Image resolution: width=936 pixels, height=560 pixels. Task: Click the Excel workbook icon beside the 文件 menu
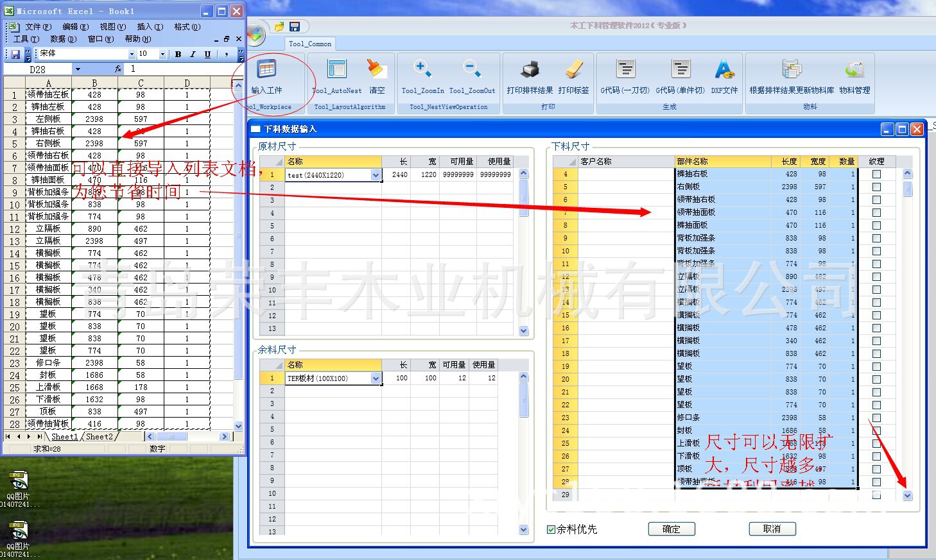(14, 27)
